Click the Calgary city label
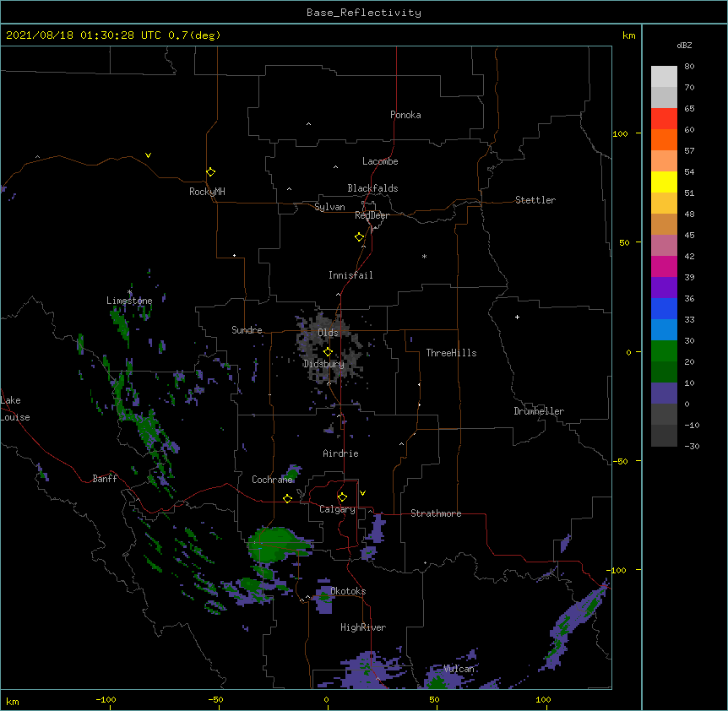 pos(337,509)
